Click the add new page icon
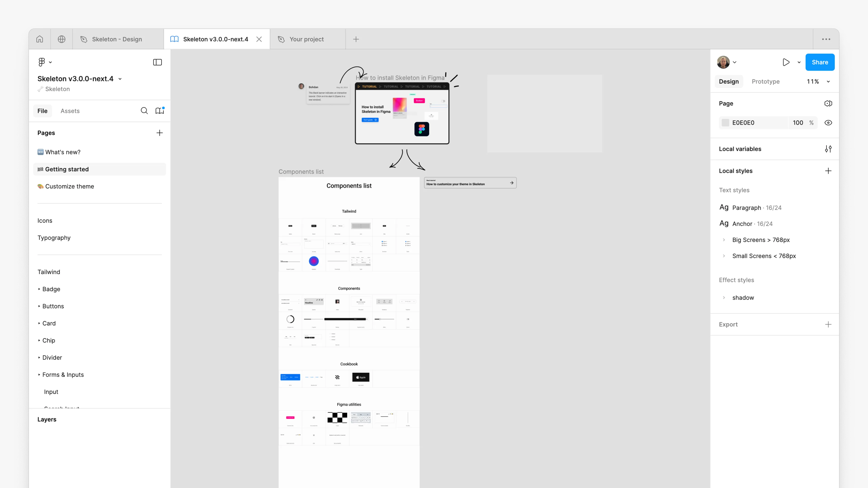The image size is (868, 488). click(x=159, y=132)
